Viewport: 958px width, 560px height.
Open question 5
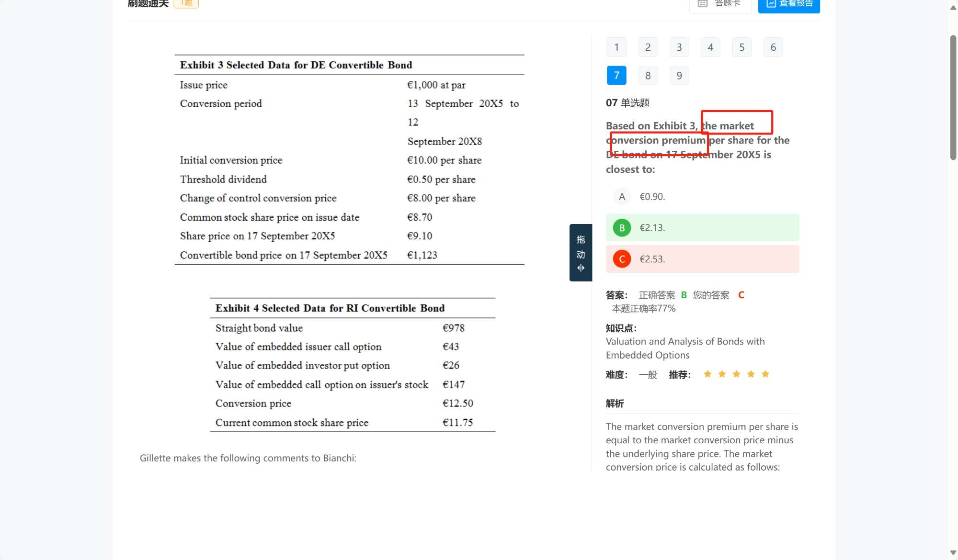point(741,47)
